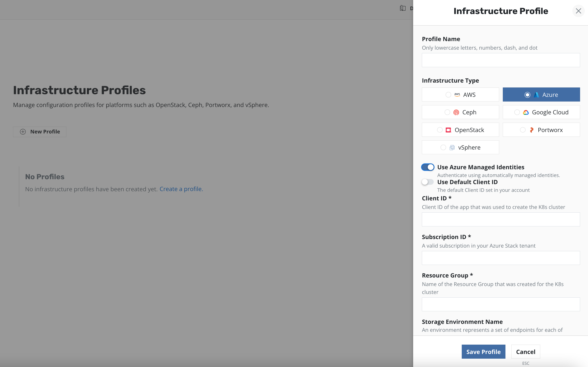The height and width of the screenshot is (367, 588).
Task: Open the docs book icon
Action: [x=403, y=8]
